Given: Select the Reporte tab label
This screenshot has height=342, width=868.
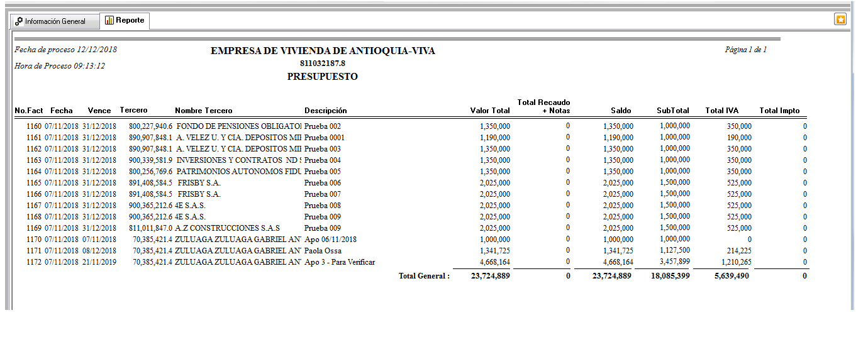Looking at the screenshot, I should (x=130, y=20).
